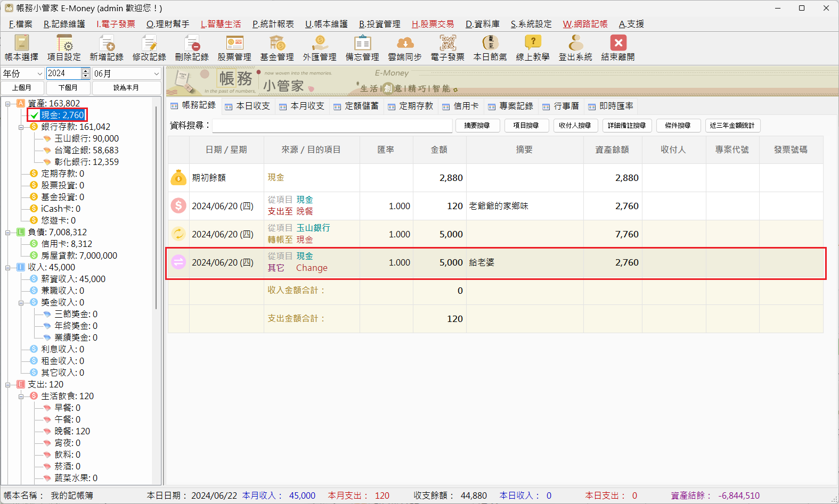This screenshot has width=839, height=504.
Task: Click the 設為本月 button
Action: 126,88
